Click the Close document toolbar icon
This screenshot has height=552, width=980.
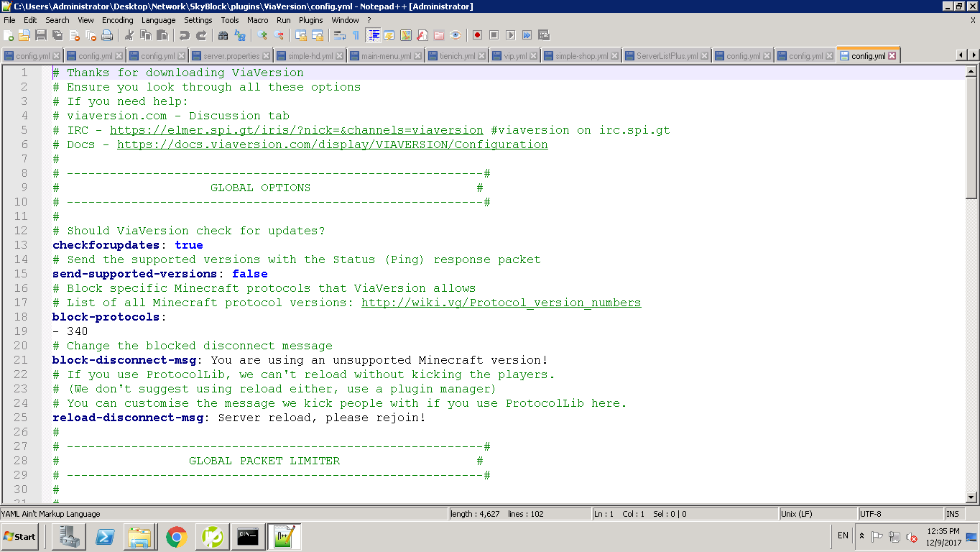coord(75,35)
